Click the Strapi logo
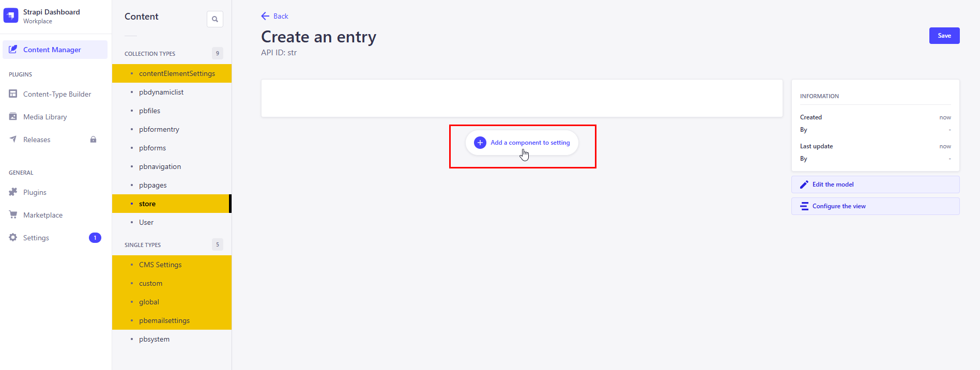Image resolution: width=980 pixels, height=370 pixels. (11, 15)
